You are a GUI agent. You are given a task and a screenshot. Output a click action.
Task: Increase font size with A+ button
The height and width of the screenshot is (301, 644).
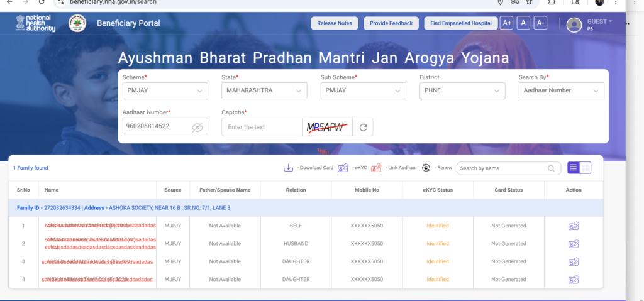tap(507, 23)
